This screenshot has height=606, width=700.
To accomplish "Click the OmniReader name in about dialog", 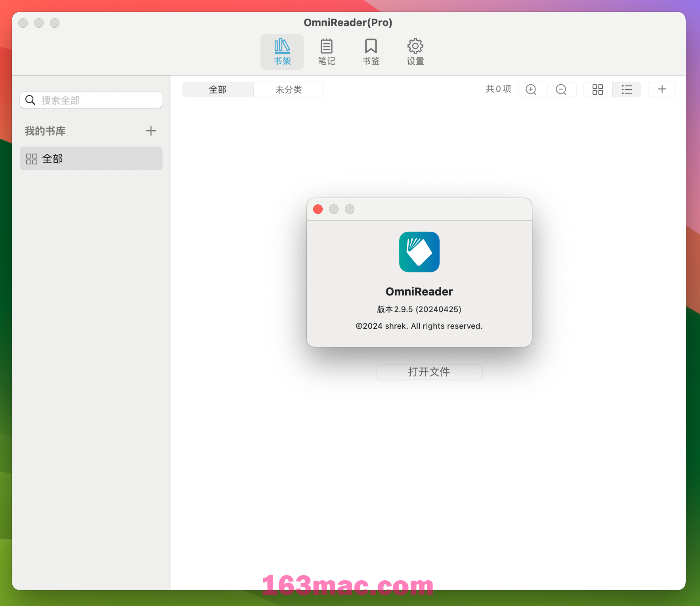I will click(419, 292).
